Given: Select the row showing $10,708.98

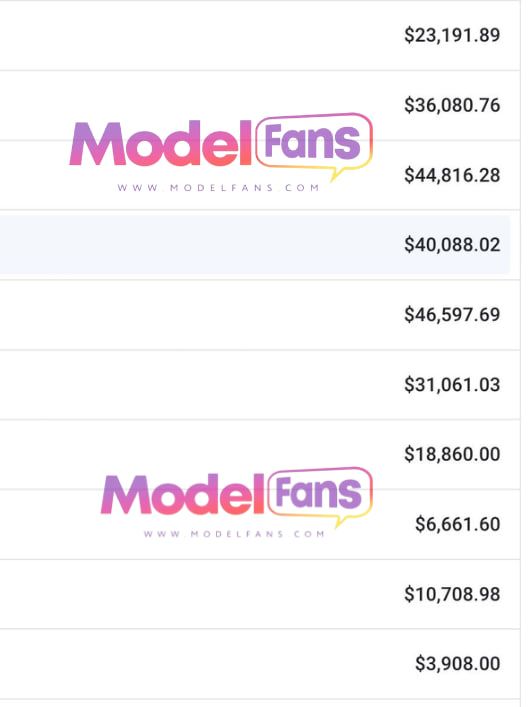Looking at the screenshot, I should pos(260,594).
